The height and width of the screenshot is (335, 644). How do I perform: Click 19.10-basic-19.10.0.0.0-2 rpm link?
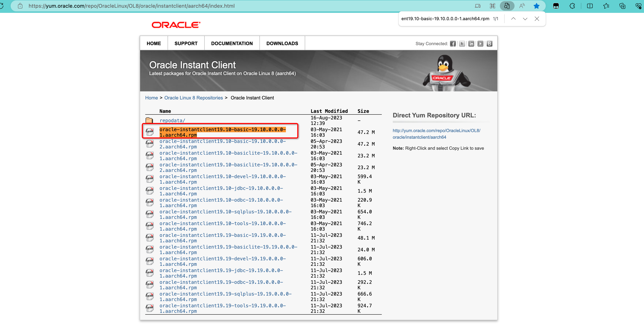[222, 144]
